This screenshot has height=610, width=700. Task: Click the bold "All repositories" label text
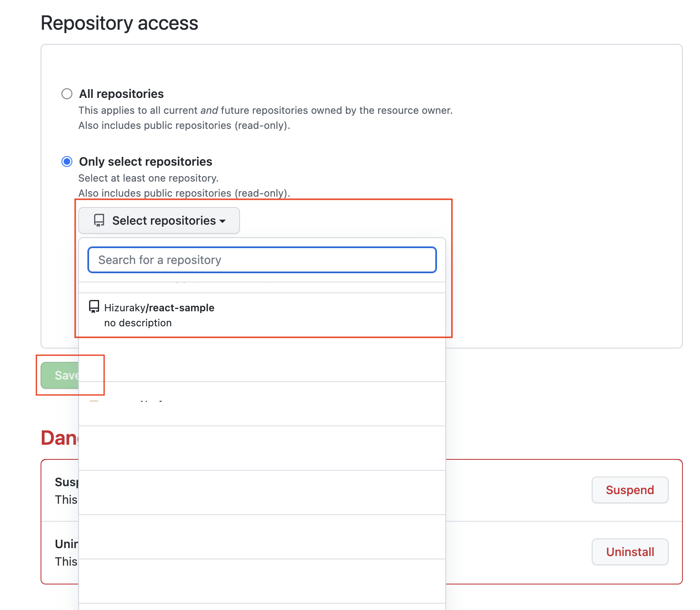(x=121, y=94)
